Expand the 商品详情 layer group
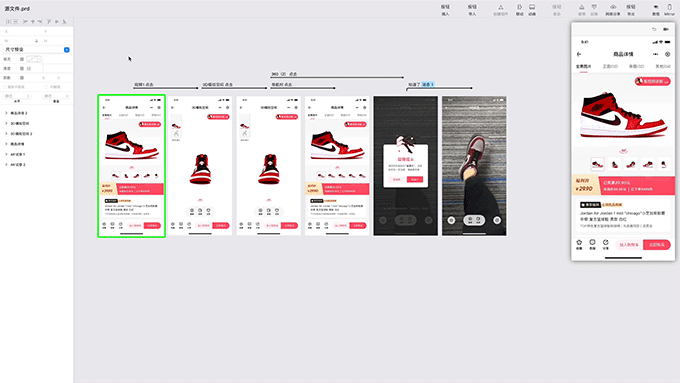Image resolution: width=680 pixels, height=383 pixels. (x=6, y=144)
